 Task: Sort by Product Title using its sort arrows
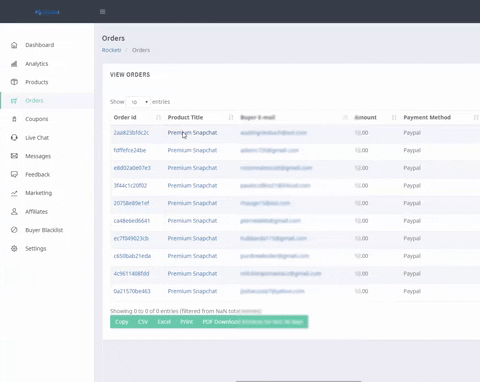tap(231, 117)
